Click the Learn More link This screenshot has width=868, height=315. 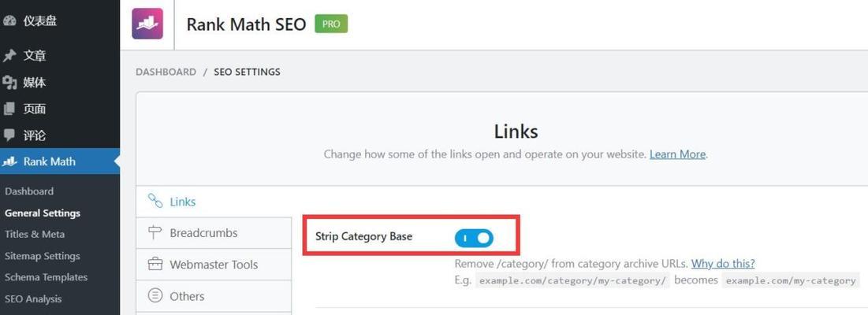[x=677, y=154]
